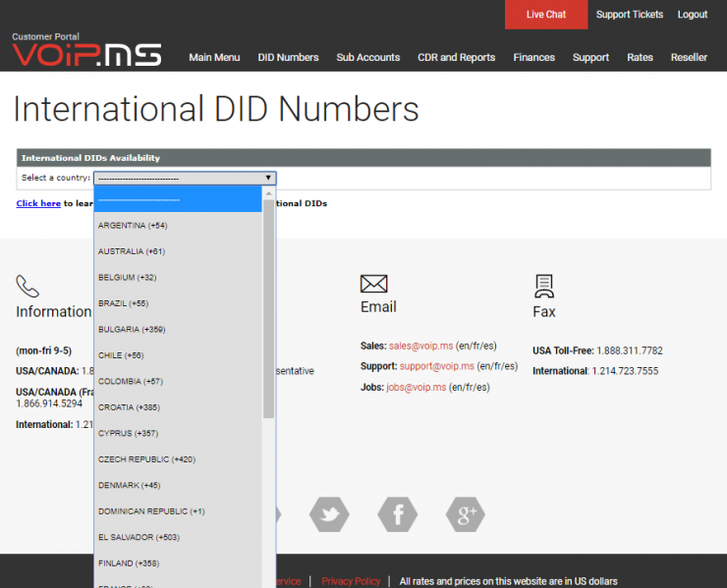
Task: Follow the Click here link
Action: point(38,203)
